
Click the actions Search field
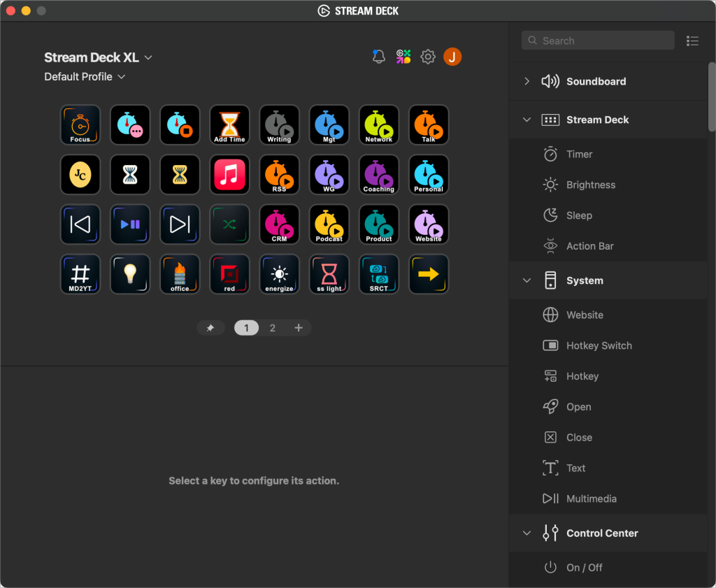(x=598, y=41)
